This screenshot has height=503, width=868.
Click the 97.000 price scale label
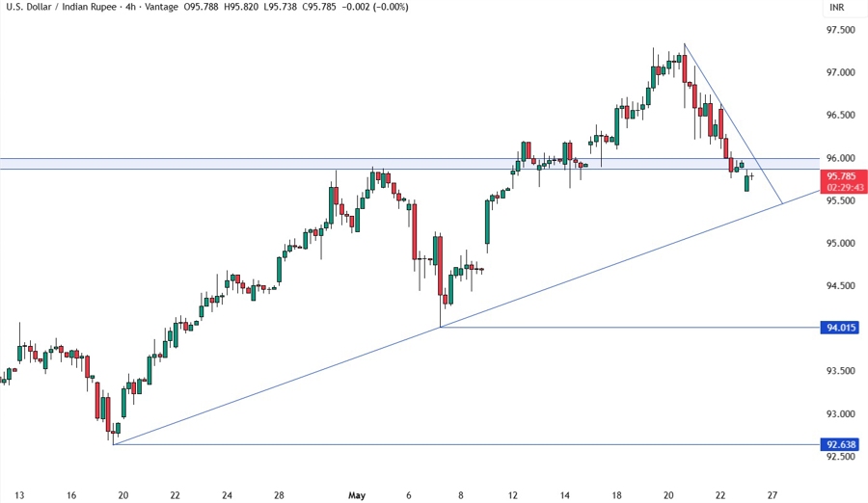click(840, 72)
